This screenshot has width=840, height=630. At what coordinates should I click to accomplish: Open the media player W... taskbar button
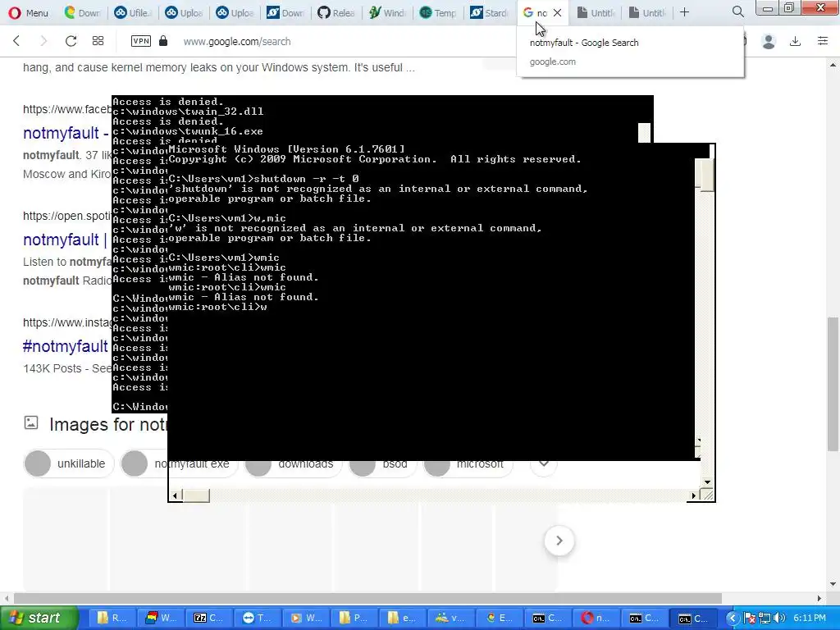(x=305, y=618)
